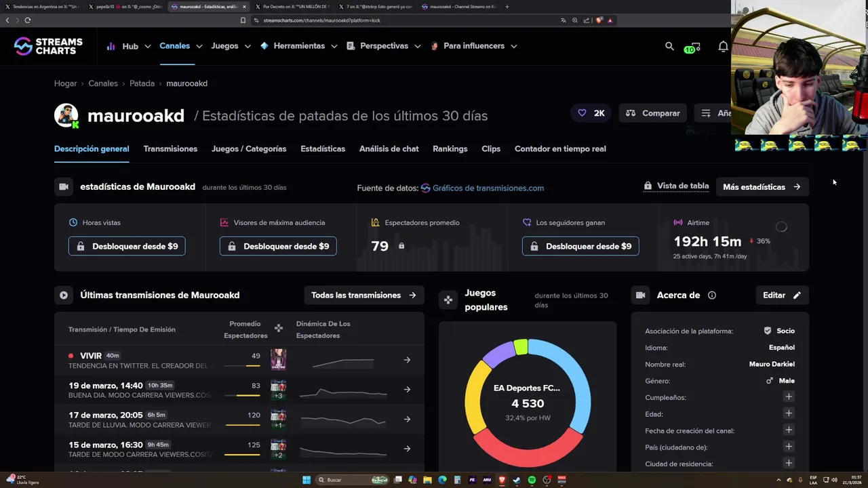Expand the Hub dropdown menu

coord(149,46)
